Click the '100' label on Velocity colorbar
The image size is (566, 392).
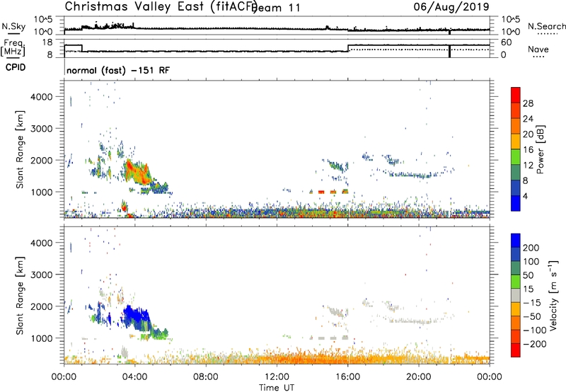pyautogui.click(x=531, y=262)
